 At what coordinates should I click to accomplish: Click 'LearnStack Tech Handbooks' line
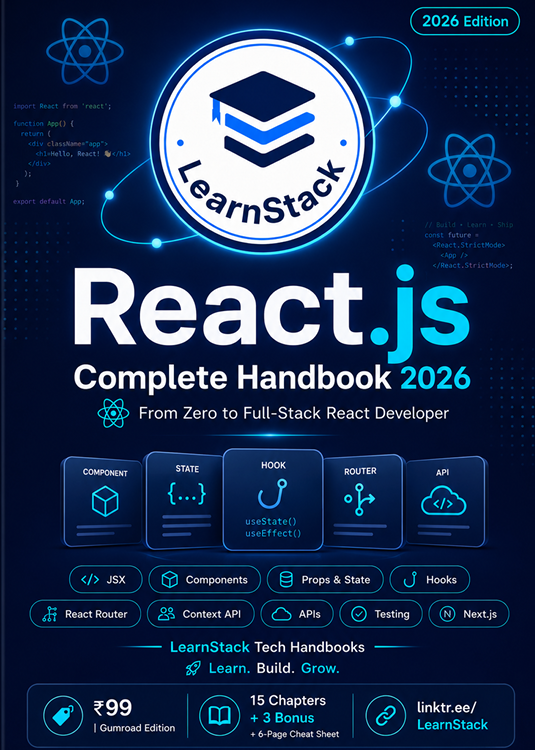267,647
